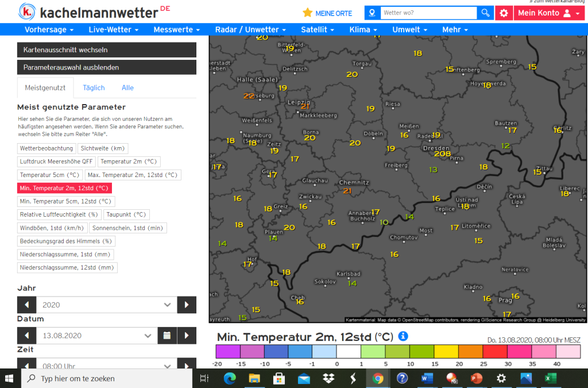Screen dimensions: 588x388
Task: Click the red 25–30 legend color swatch
Action: pos(495,352)
